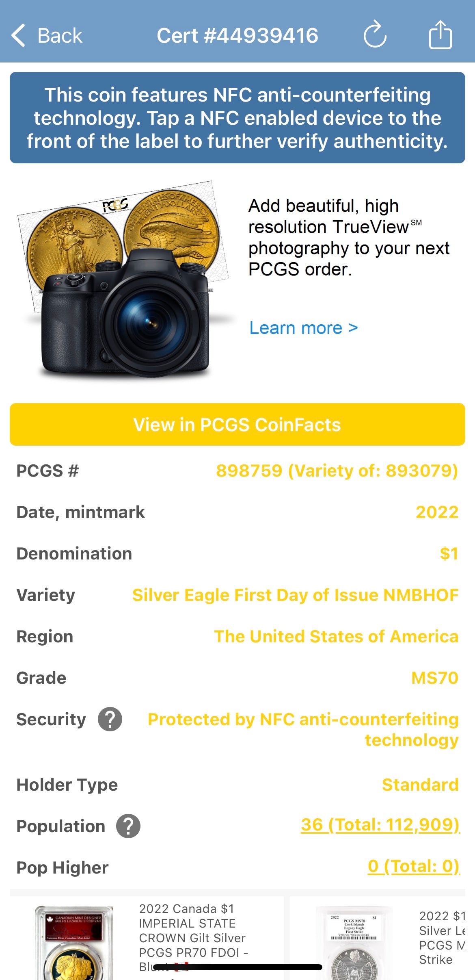
Task: Select the Silver Eagle First Day variety text
Action: pos(295,595)
